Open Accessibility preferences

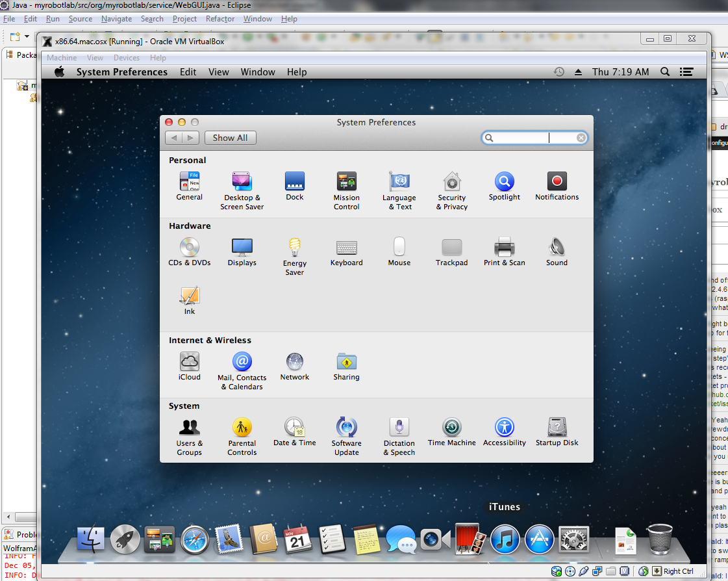pyautogui.click(x=504, y=432)
